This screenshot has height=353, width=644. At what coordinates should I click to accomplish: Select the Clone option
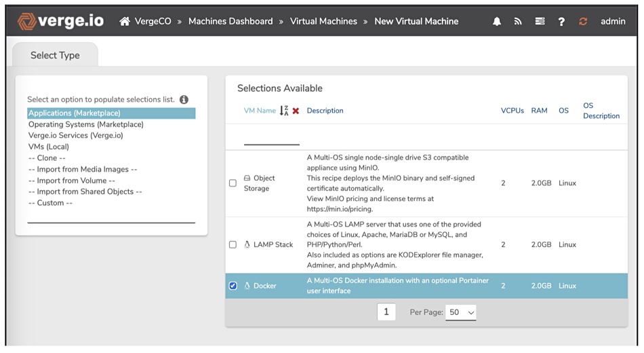coord(47,158)
